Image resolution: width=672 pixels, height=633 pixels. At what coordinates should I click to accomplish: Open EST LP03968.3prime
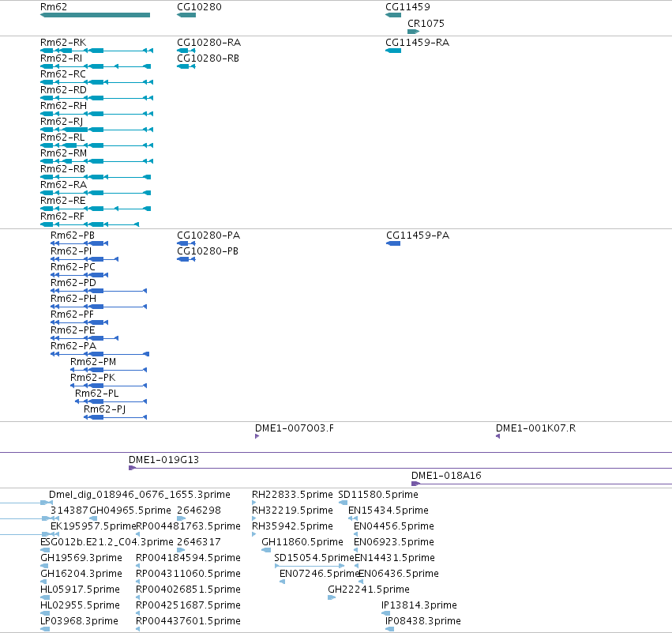click(79, 621)
